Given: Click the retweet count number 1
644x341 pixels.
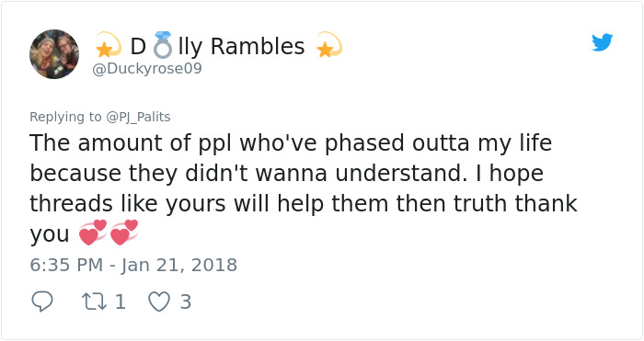Looking at the screenshot, I should point(120,302).
